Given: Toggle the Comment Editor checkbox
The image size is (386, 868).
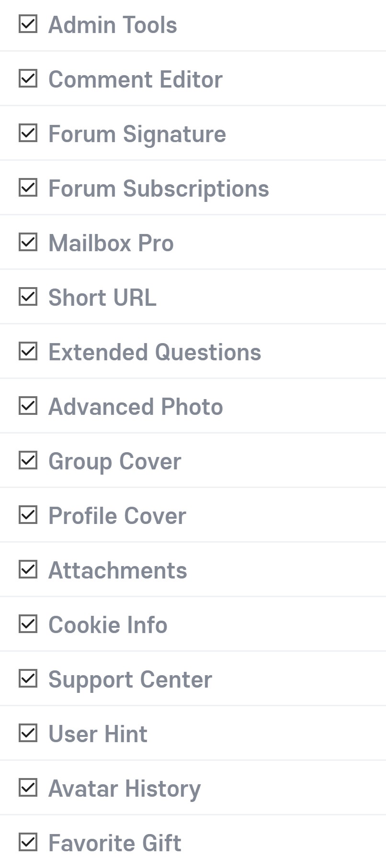Looking at the screenshot, I should pos(28,78).
